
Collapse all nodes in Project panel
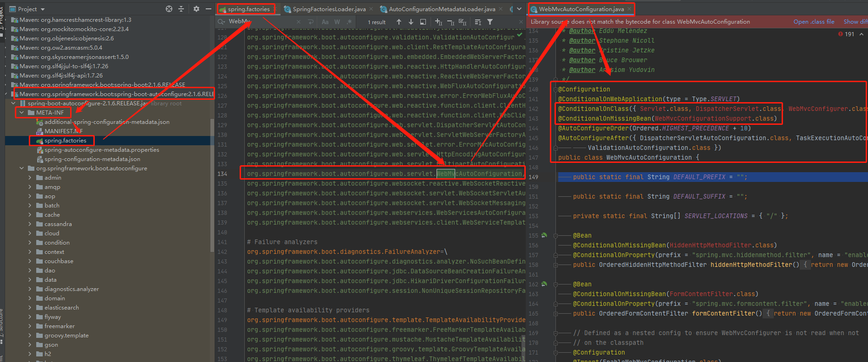tap(181, 9)
